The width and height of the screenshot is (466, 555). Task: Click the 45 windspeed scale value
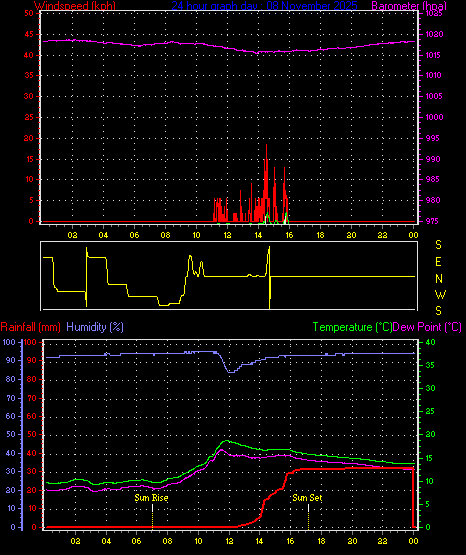pos(29,34)
